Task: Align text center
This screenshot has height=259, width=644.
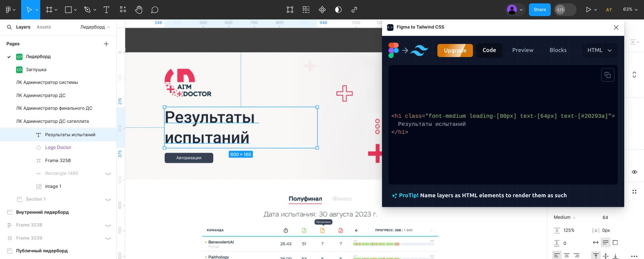Action: click(x=567, y=256)
